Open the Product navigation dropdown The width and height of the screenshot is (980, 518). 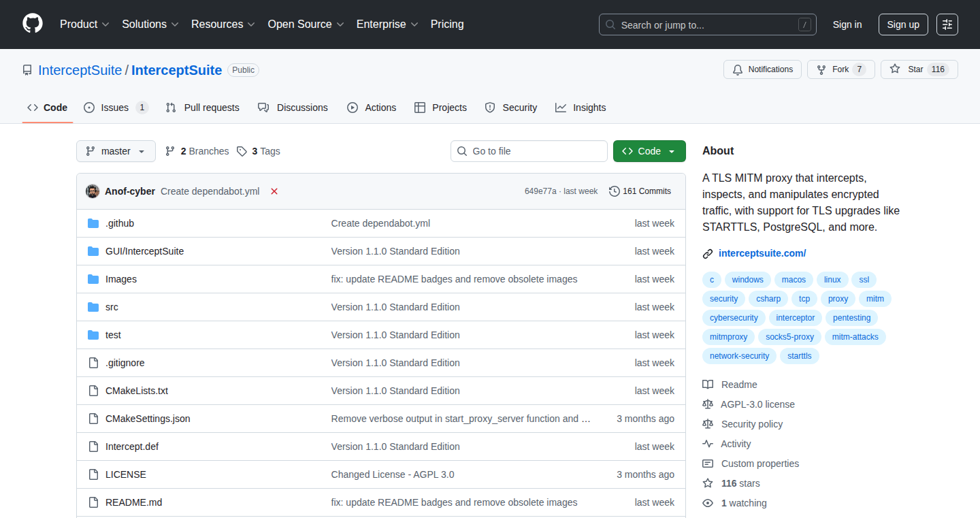(x=84, y=25)
